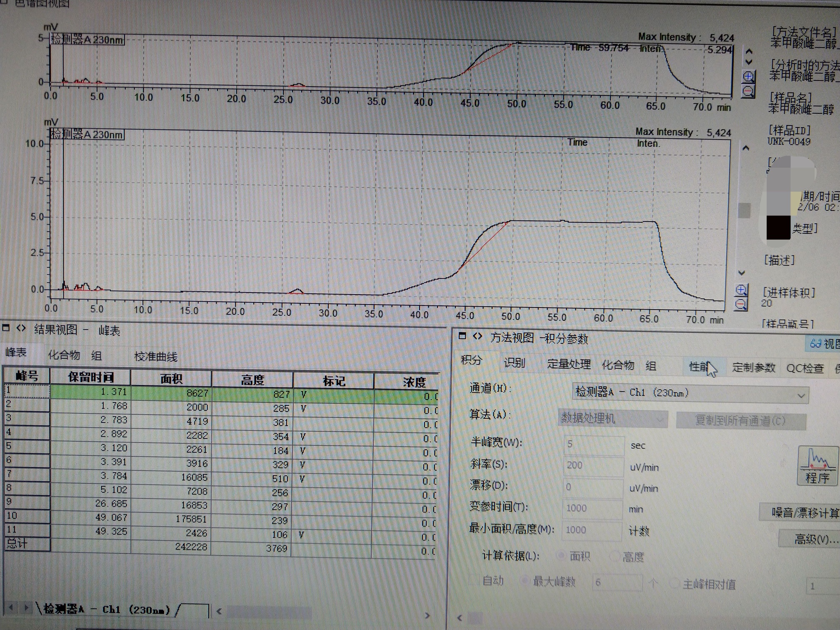The width and height of the screenshot is (840, 630).
Task: Open the 算法 algorithm dropdown
Action: pos(613,418)
